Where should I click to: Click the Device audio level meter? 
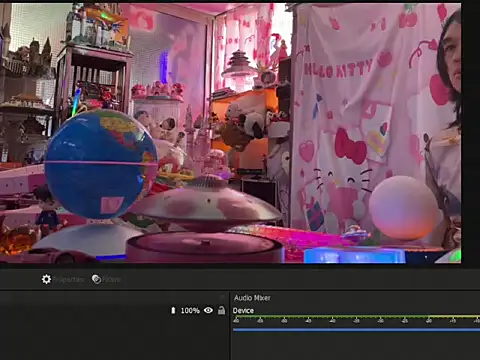(x=356, y=316)
